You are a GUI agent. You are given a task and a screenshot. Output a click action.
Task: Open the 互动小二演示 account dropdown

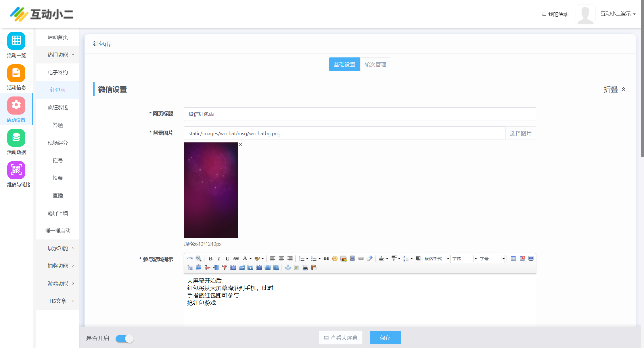click(x=618, y=14)
